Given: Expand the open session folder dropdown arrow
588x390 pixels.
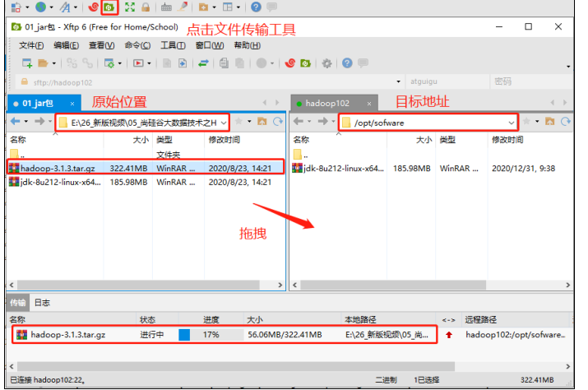Looking at the screenshot, I should (54, 63).
